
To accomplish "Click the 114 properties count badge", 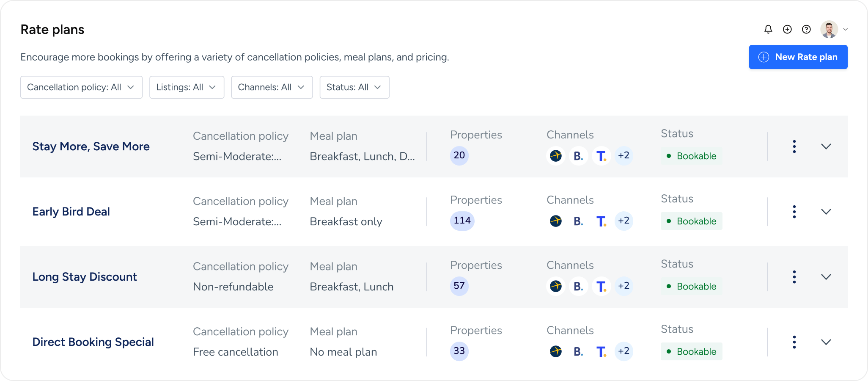I will (x=462, y=221).
